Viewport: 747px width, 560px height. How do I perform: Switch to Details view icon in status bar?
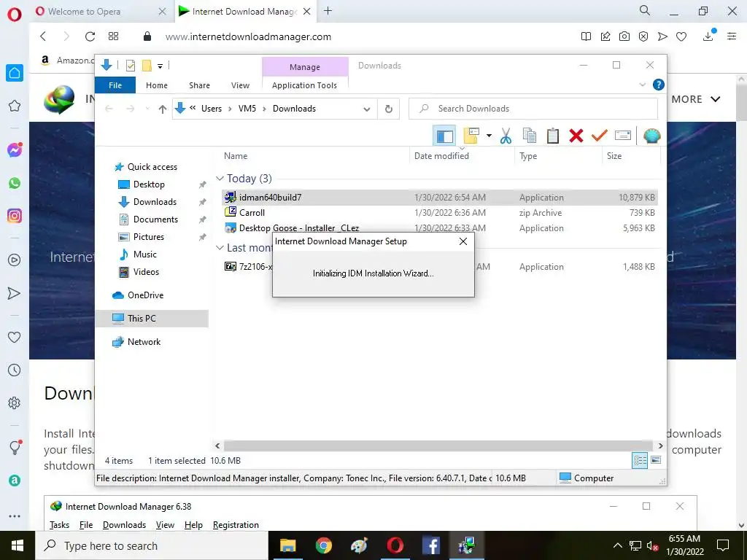coord(640,460)
